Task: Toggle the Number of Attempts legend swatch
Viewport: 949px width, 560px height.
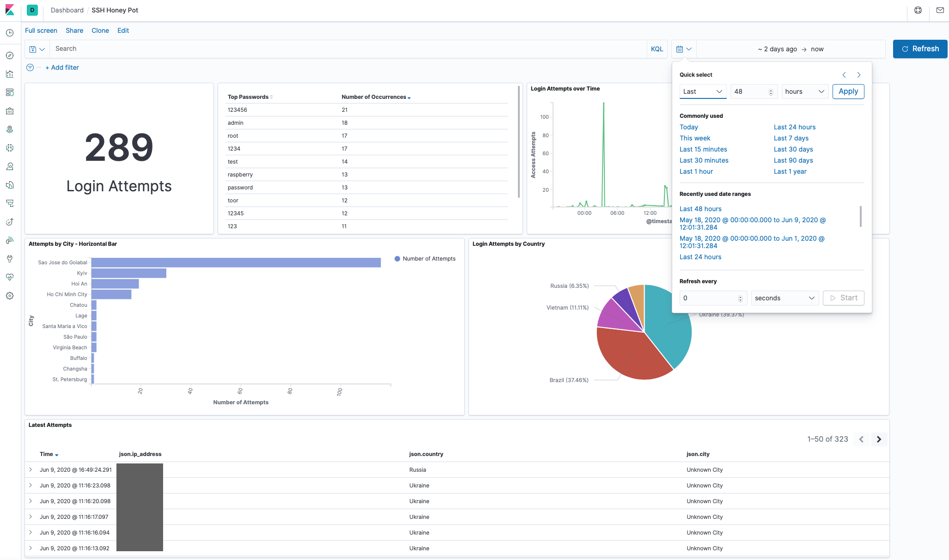Action: pyautogui.click(x=397, y=259)
